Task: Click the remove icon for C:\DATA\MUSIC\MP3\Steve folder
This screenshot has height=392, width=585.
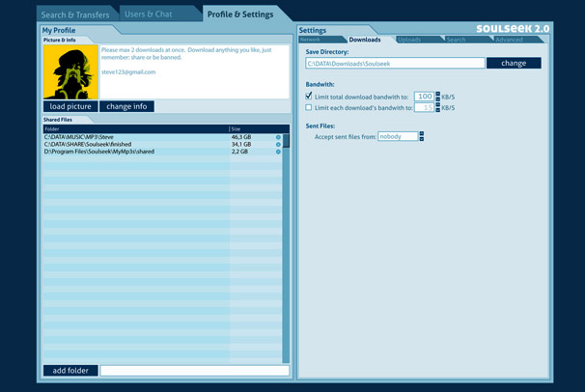Action: pos(278,137)
